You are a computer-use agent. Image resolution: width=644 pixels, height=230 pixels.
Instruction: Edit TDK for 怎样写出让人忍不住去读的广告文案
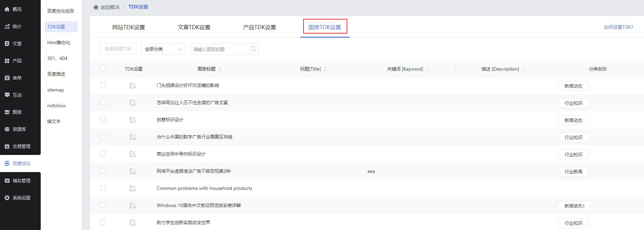coord(133,102)
